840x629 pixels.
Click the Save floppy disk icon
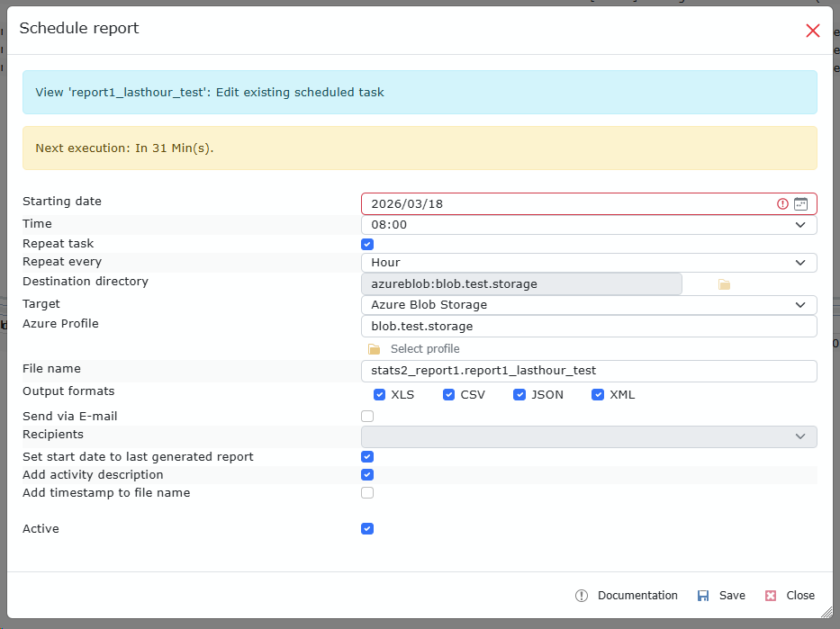tap(703, 596)
